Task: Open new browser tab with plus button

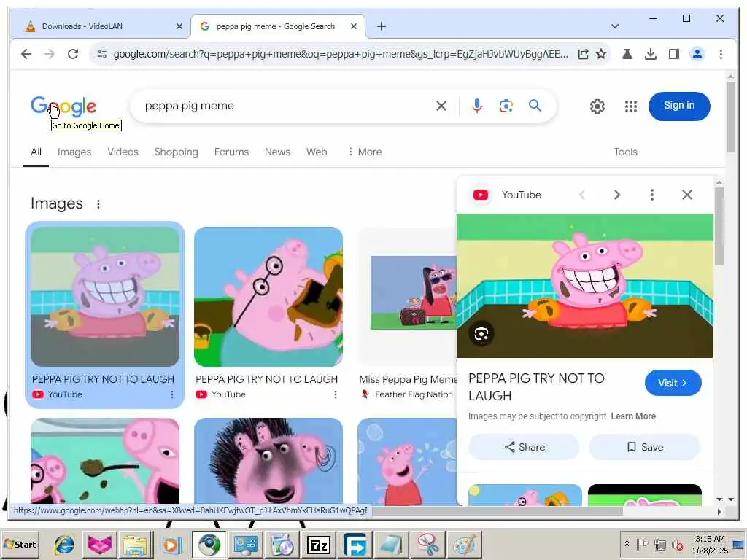Action: (381, 26)
